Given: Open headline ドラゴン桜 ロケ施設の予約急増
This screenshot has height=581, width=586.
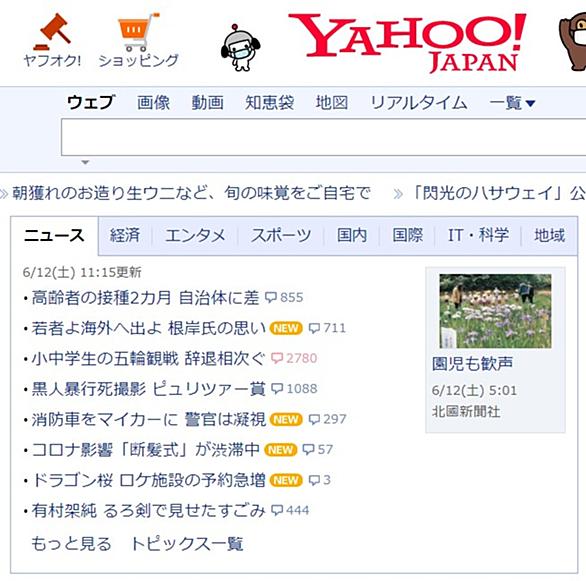Looking at the screenshot, I should (148, 480).
